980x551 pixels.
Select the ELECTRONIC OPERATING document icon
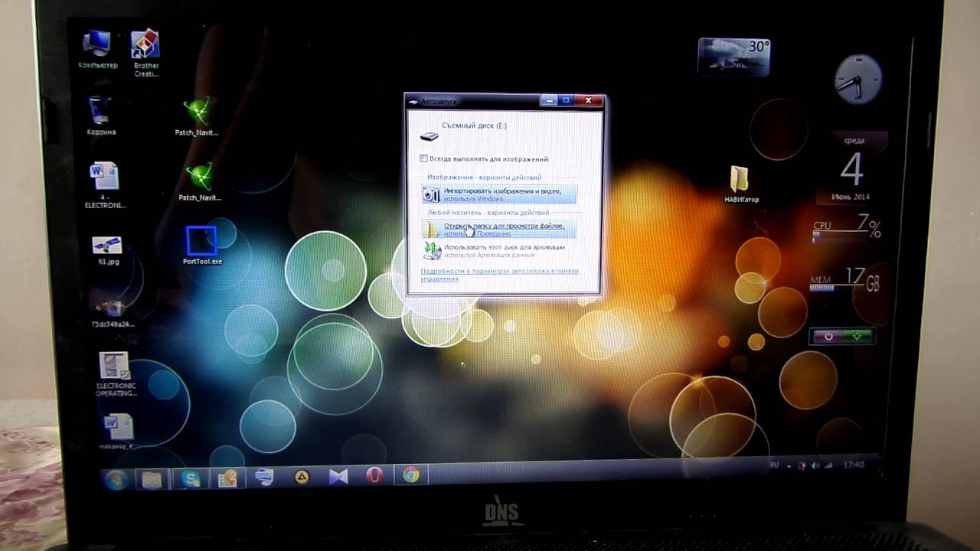(116, 375)
